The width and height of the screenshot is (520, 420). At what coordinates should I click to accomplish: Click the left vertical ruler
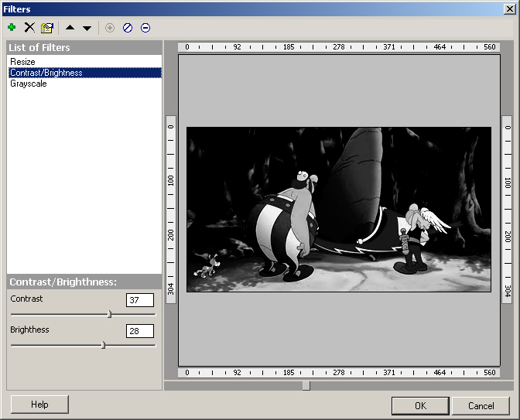(171, 210)
